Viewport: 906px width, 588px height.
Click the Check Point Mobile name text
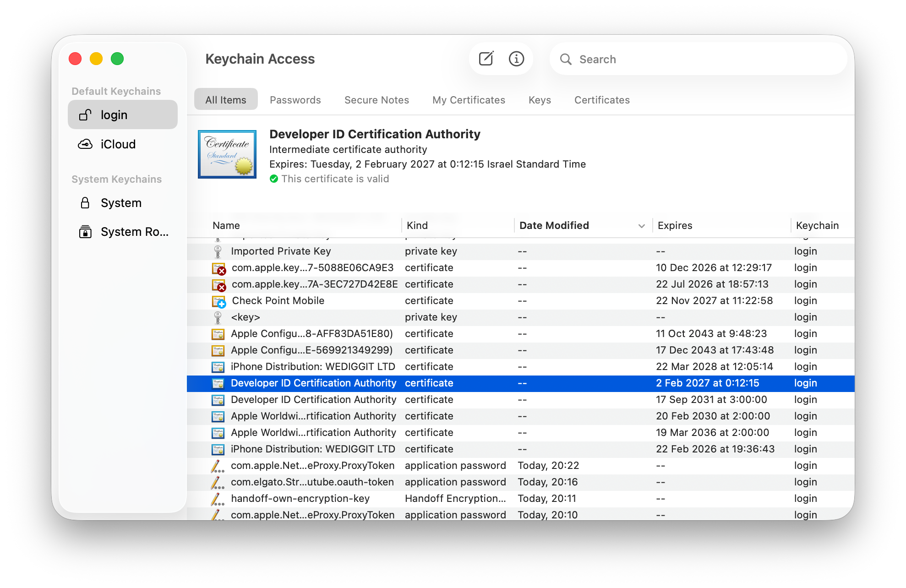[278, 301]
